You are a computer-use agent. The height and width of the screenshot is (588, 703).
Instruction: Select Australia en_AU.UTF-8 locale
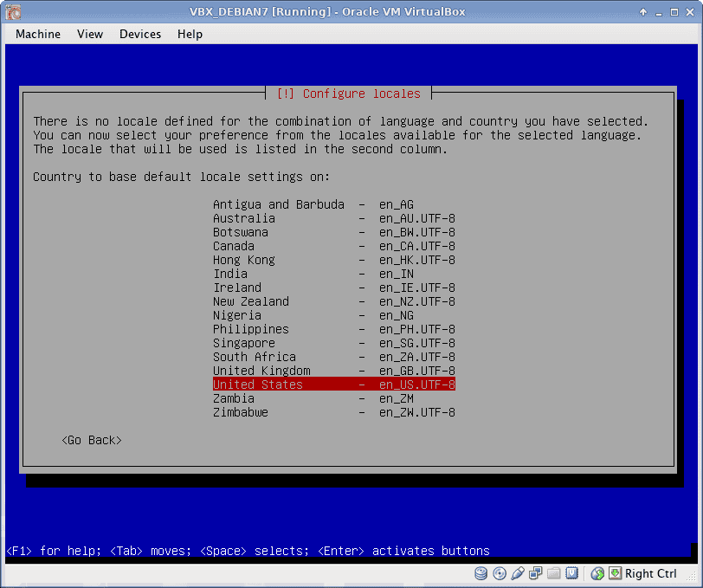(x=334, y=218)
